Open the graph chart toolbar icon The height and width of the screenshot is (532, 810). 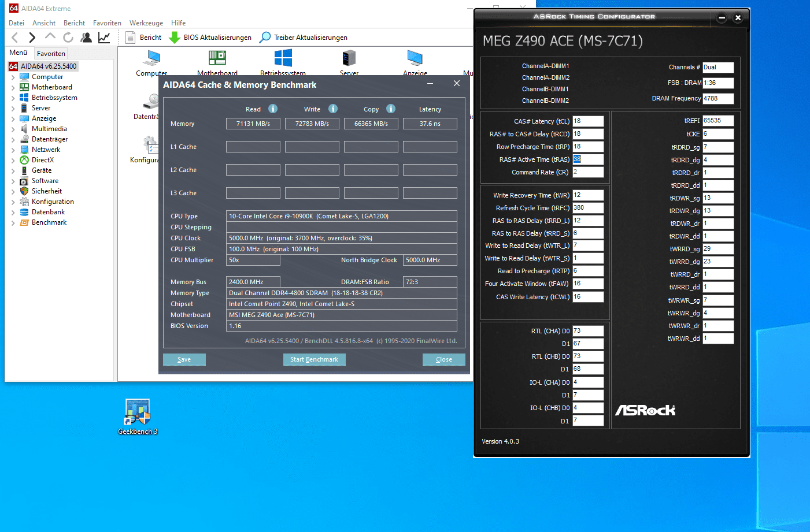coord(104,38)
